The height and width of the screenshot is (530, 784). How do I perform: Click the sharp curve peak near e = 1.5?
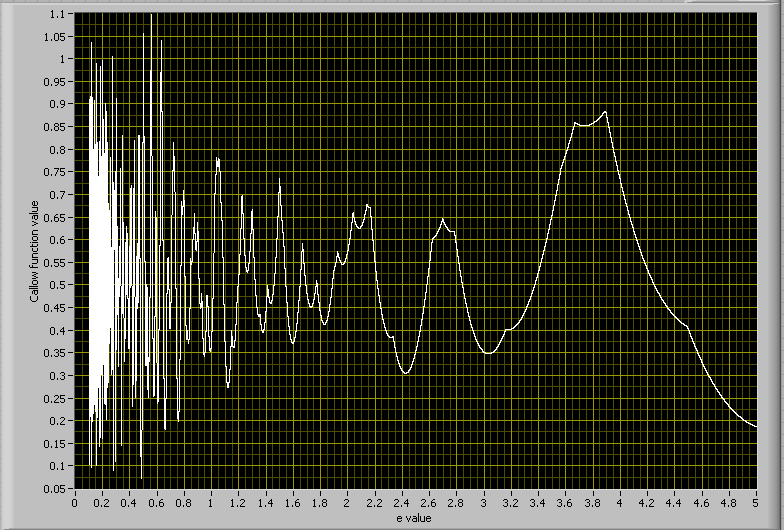coord(280,179)
